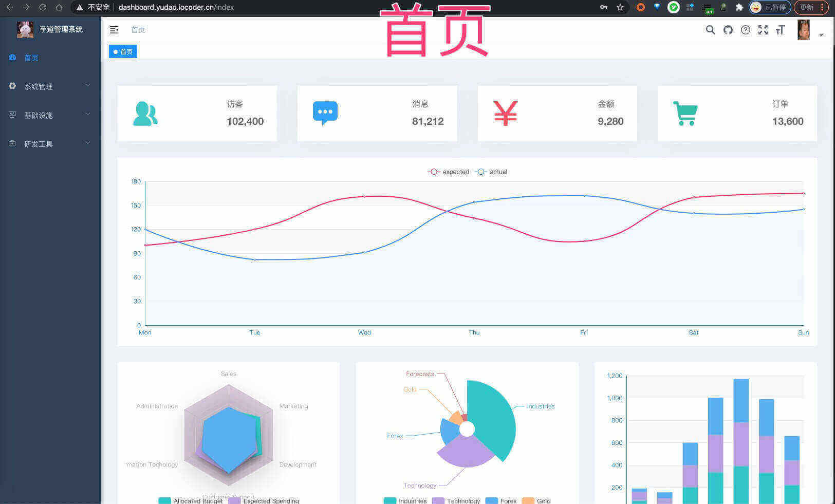Viewport: 835px width, 504px height.
Task: Click the font-size adjustment icon
Action: [781, 30]
